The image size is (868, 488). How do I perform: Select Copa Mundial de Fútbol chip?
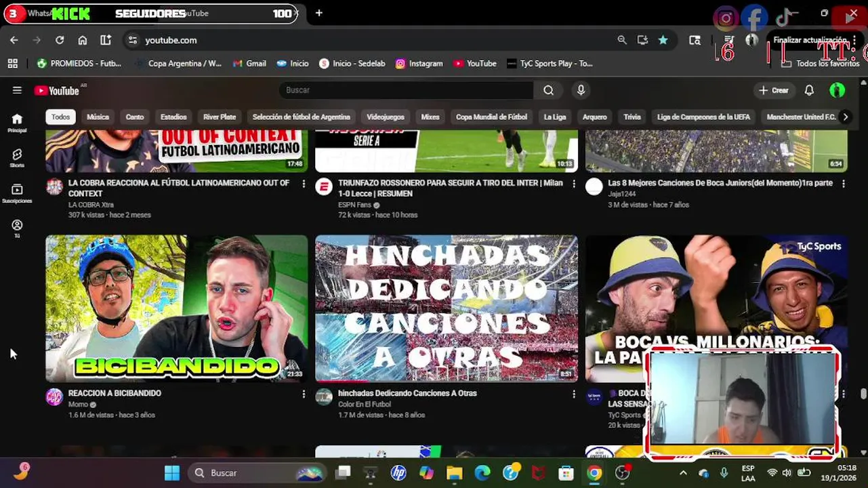tap(491, 117)
